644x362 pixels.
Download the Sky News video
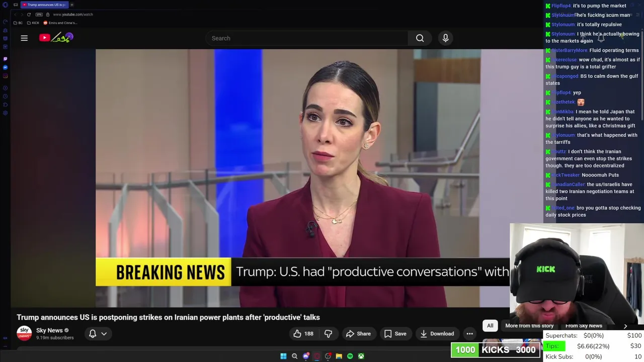coord(437,333)
